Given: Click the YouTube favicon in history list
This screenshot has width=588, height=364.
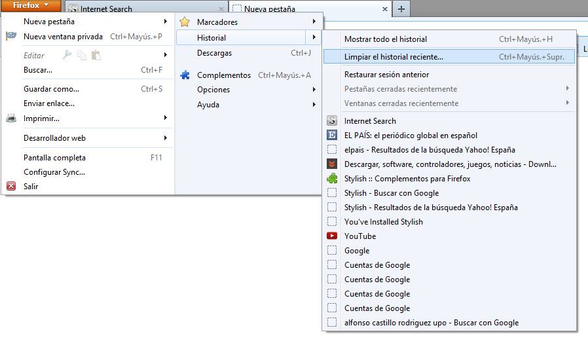Looking at the screenshot, I should coord(332,236).
